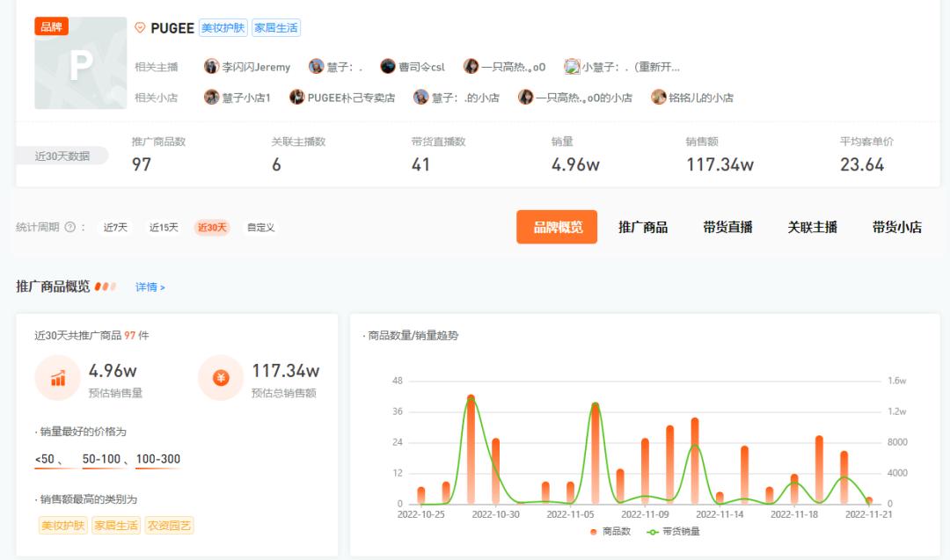This screenshot has height=560, width=950.
Task: Click the heart badge before the PUGEE name
Action: click(139, 27)
